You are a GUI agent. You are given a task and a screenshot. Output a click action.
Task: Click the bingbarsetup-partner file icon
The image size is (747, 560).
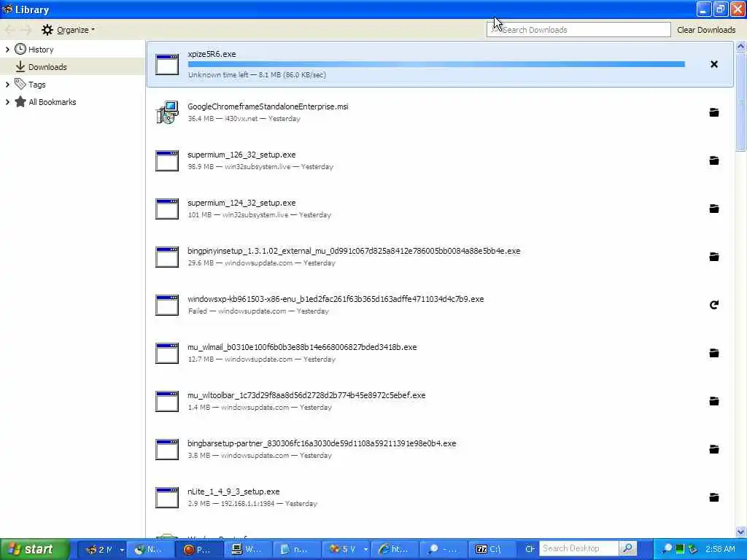(167, 449)
